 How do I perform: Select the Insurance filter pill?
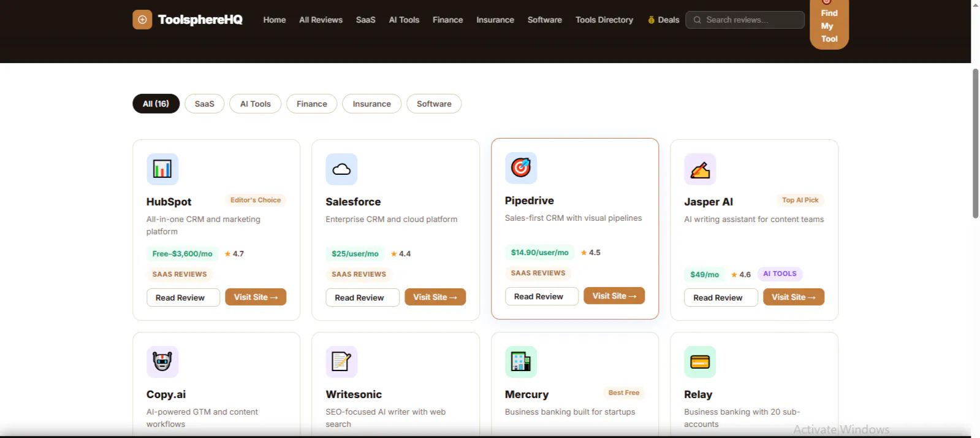(x=371, y=104)
